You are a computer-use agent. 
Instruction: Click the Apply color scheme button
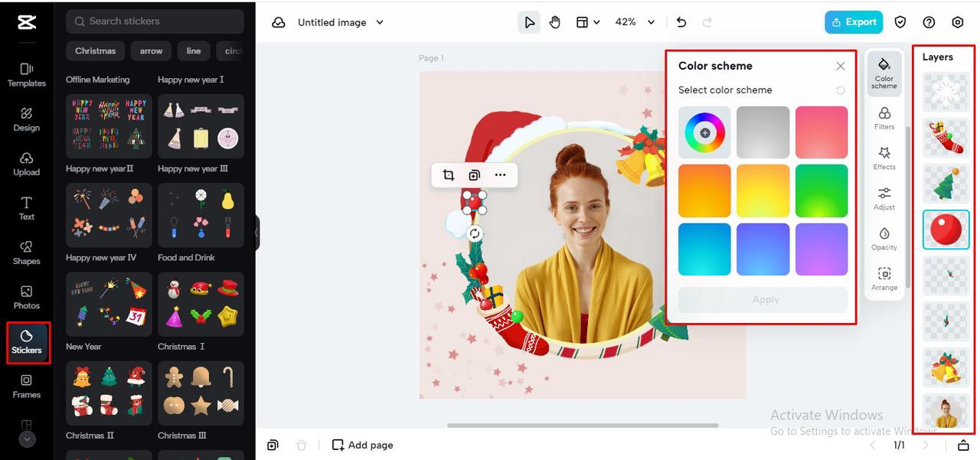pyautogui.click(x=763, y=300)
